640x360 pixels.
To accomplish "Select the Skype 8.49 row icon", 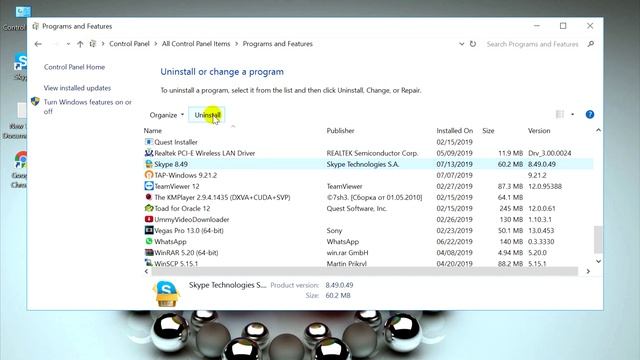I will coord(149,164).
